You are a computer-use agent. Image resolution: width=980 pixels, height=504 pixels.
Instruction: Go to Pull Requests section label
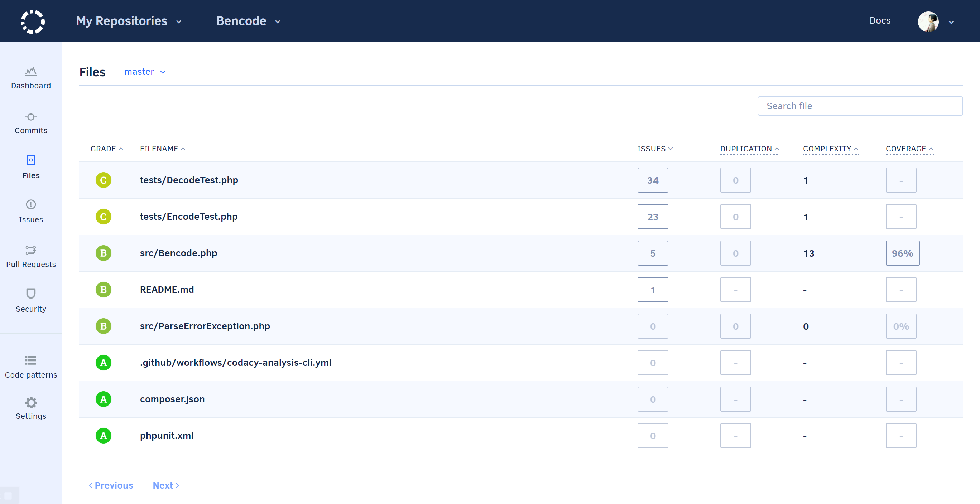[31, 265]
